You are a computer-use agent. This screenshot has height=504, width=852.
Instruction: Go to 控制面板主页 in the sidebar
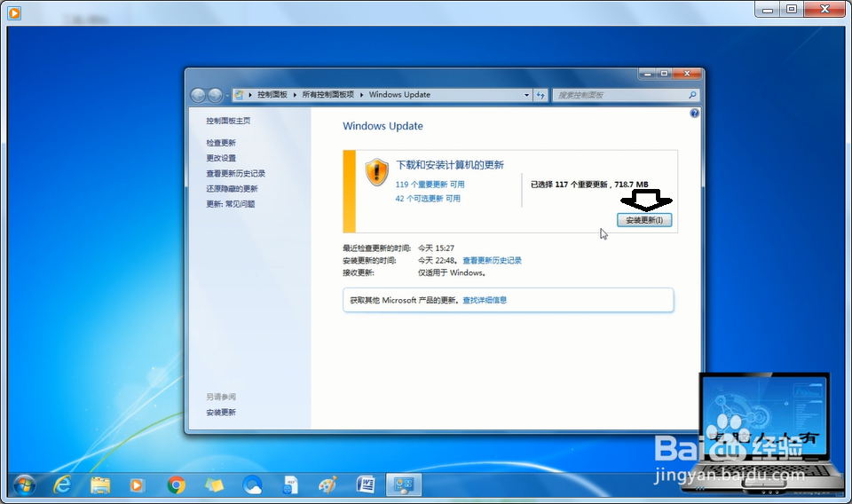(228, 121)
